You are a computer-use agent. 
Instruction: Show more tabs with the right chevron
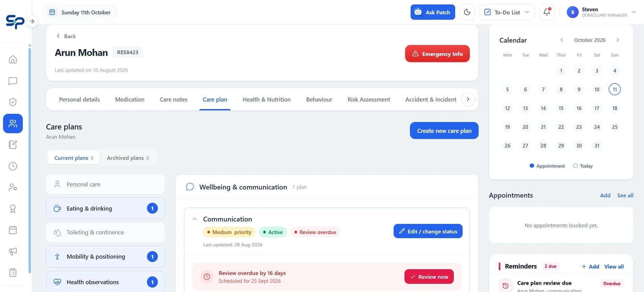pos(468,99)
